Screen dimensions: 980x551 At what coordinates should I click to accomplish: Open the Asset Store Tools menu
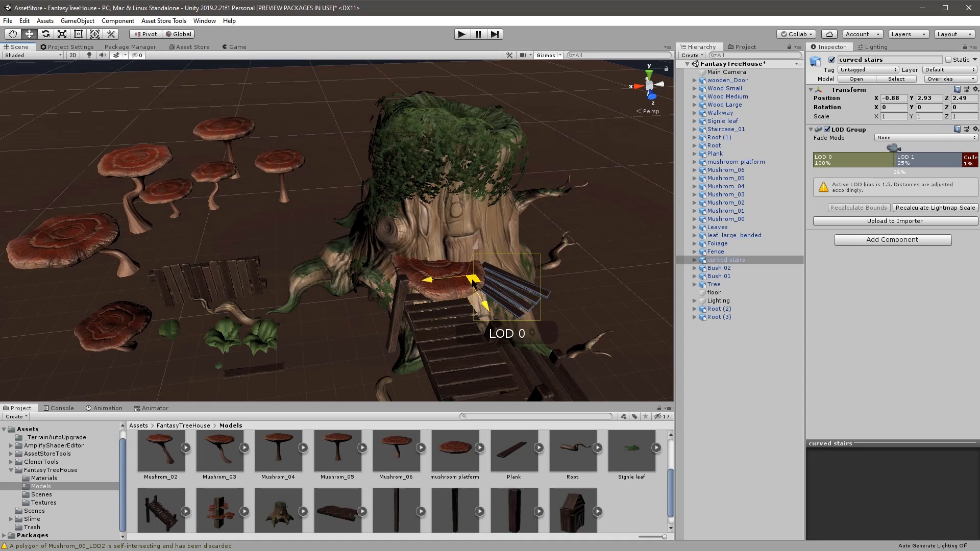click(x=163, y=21)
